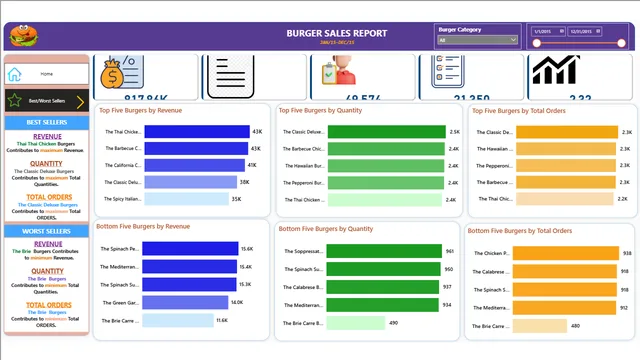Click the burger mascot logo
This screenshot has width=640, height=360.
coord(24,36)
